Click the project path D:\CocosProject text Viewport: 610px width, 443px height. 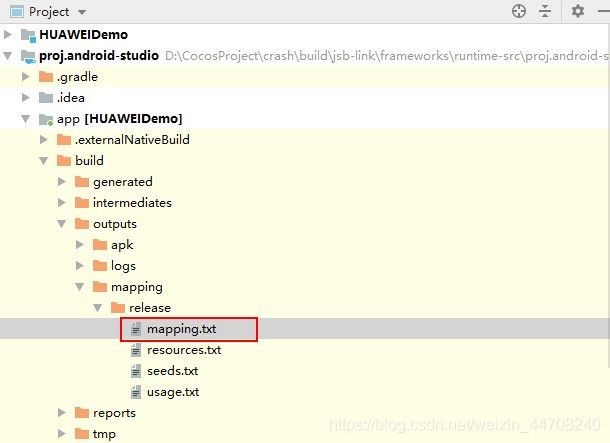[x=387, y=56]
